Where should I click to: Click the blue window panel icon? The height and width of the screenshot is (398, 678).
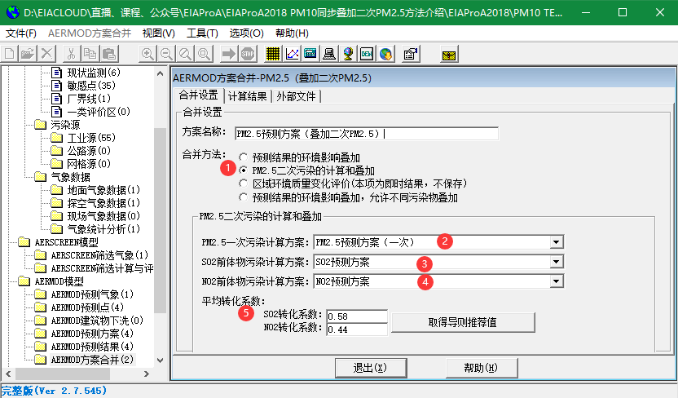[x=310, y=54]
